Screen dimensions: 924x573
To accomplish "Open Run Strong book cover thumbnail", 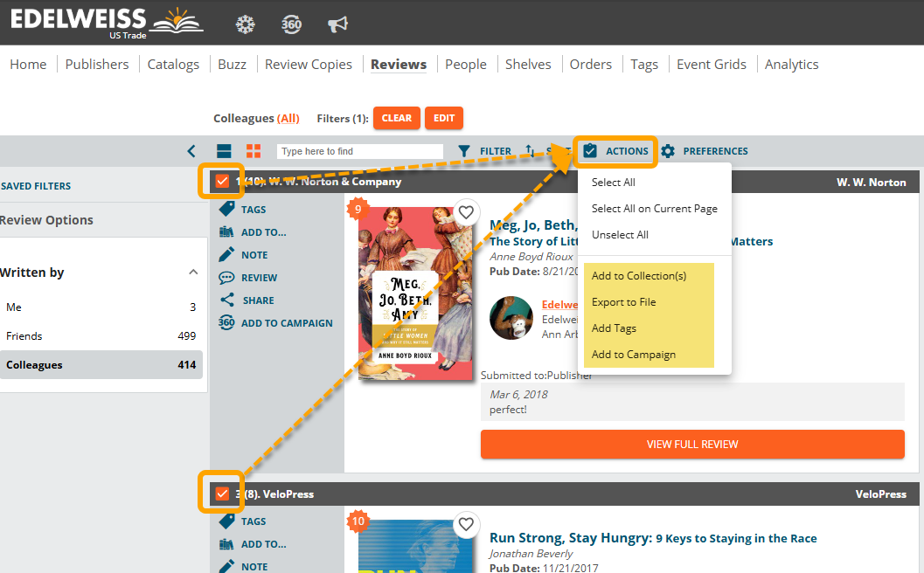I will (415, 547).
